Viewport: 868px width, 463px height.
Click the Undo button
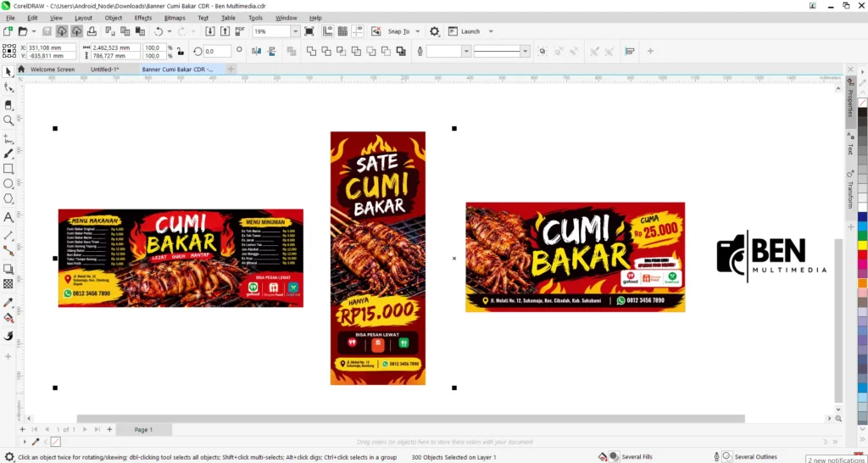[x=159, y=31]
